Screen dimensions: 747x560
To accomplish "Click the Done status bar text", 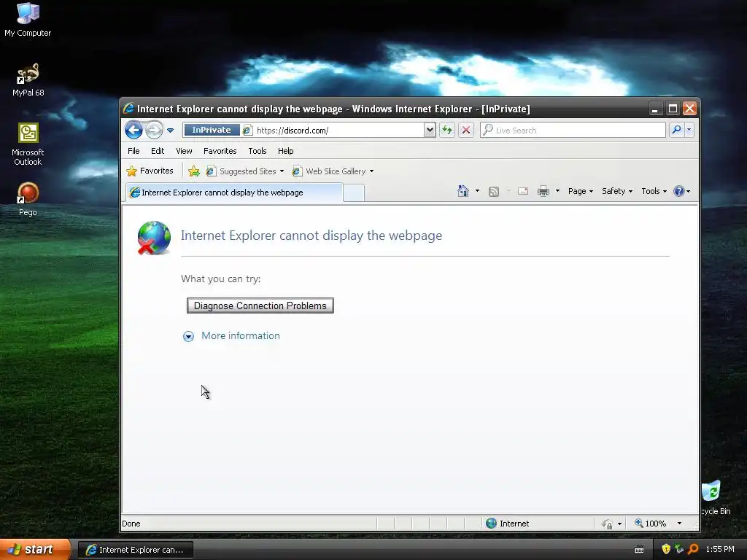I will [131, 524].
